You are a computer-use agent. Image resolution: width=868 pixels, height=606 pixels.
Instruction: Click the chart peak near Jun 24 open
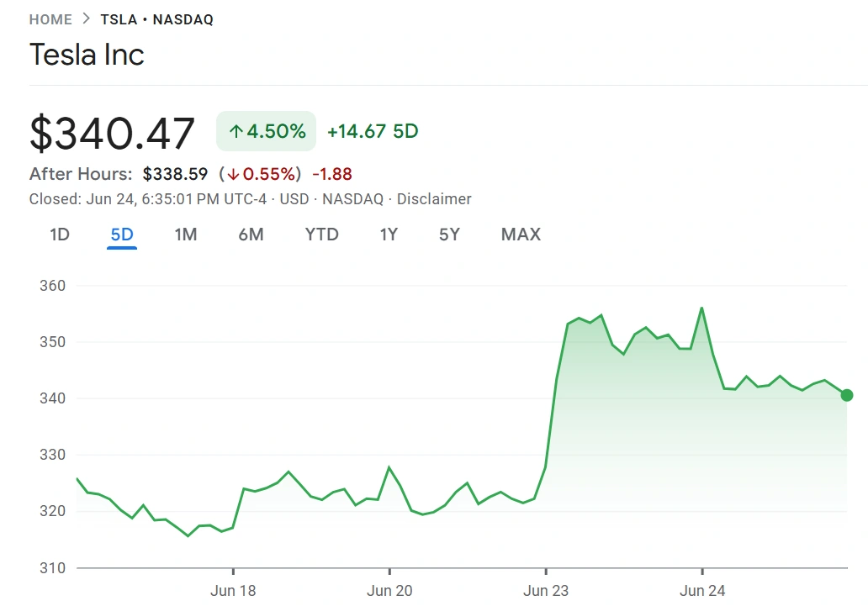click(x=702, y=308)
